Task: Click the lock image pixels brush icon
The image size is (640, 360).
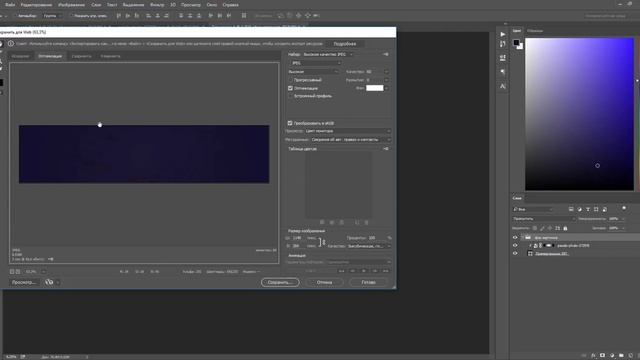Action: coord(542,228)
